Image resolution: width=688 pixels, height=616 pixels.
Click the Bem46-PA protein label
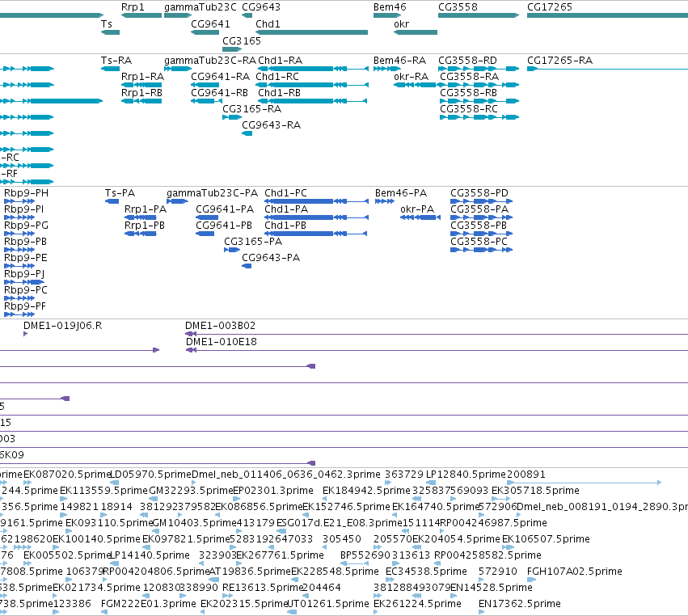tap(401, 193)
